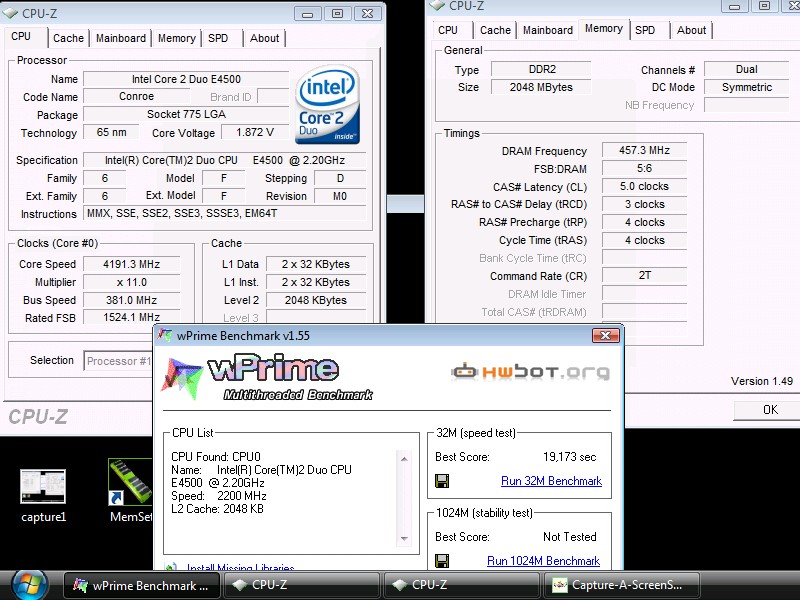The width and height of the screenshot is (800, 600).
Task: Click Name field Intel Core 2 Duo E4500
Action: click(x=186, y=79)
